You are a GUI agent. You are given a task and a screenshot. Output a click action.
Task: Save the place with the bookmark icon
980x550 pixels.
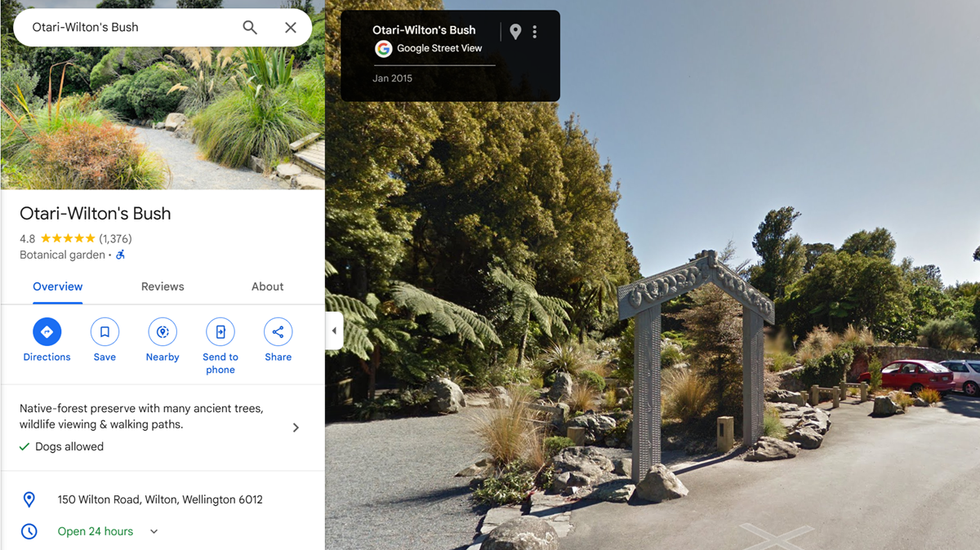[x=105, y=332]
